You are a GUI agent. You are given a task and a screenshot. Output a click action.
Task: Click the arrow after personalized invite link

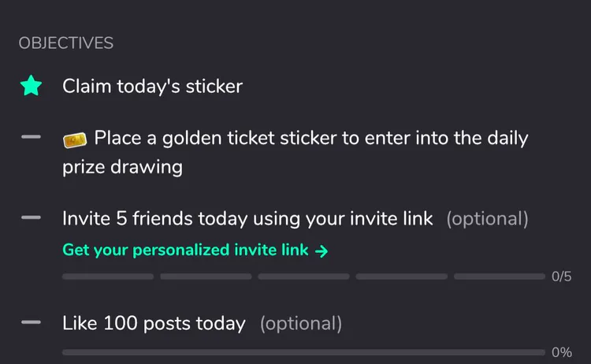(322, 251)
